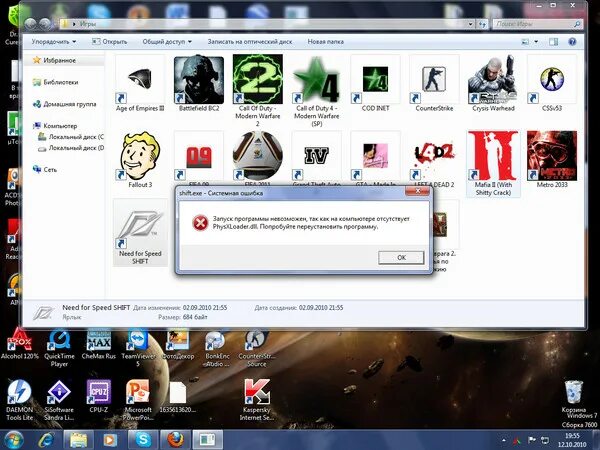Screen dimensions: 600x450
Task: Select the Metro 2033 shortcut
Action: 552,160
